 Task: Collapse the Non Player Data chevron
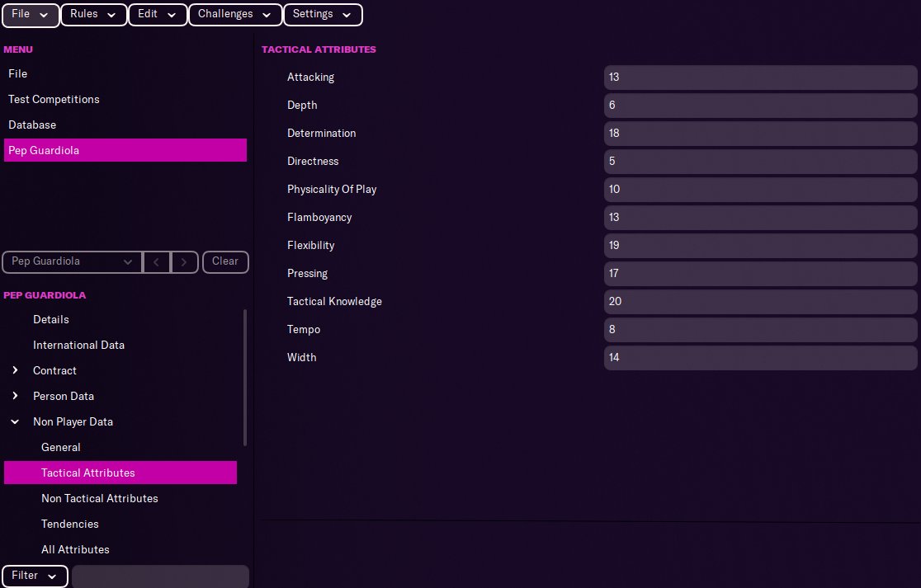point(16,422)
